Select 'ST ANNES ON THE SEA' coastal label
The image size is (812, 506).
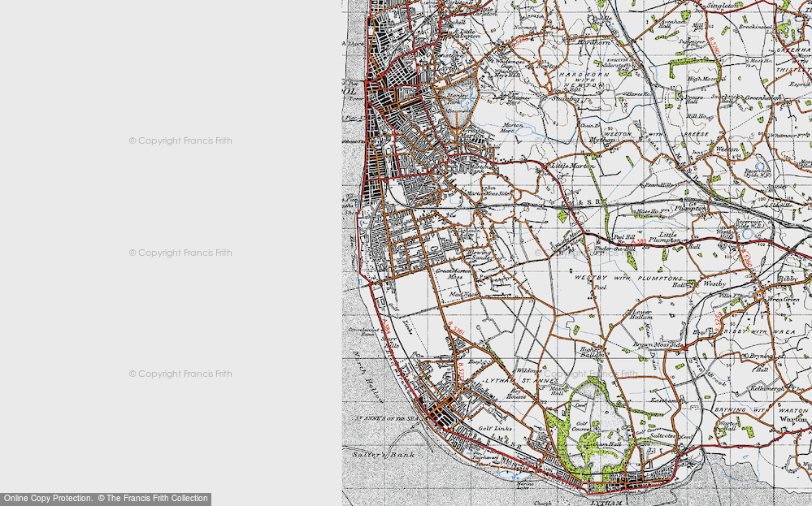[386, 418]
